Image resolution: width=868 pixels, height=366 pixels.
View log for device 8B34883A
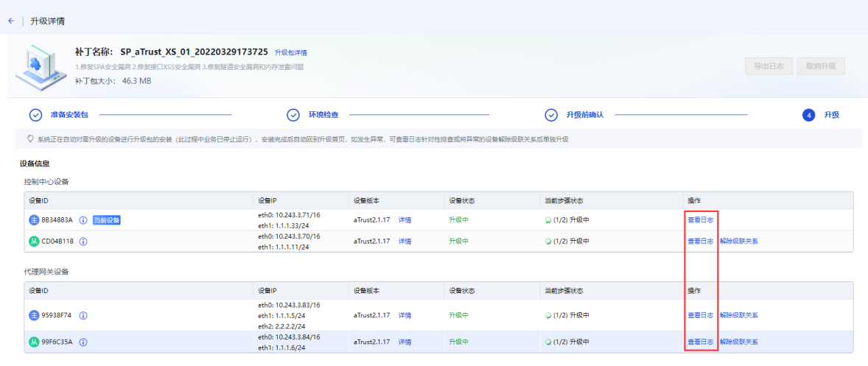click(x=700, y=220)
